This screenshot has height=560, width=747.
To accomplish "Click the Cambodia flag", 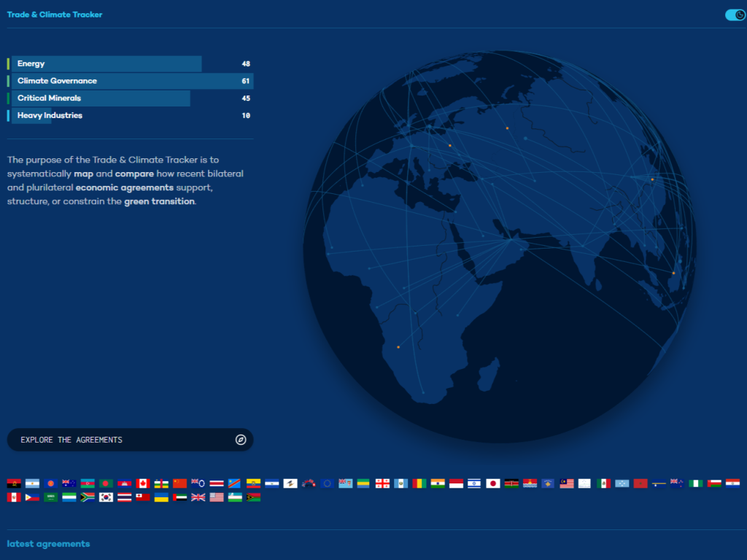I will 124,483.
